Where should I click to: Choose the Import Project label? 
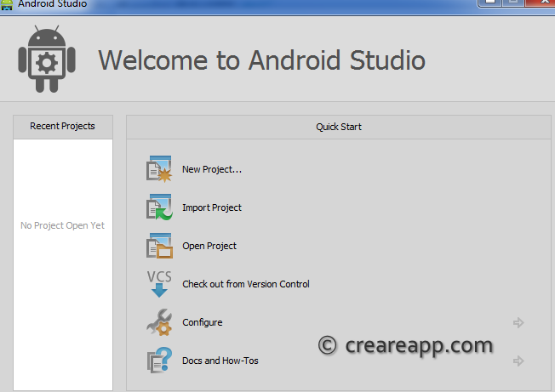click(x=212, y=207)
